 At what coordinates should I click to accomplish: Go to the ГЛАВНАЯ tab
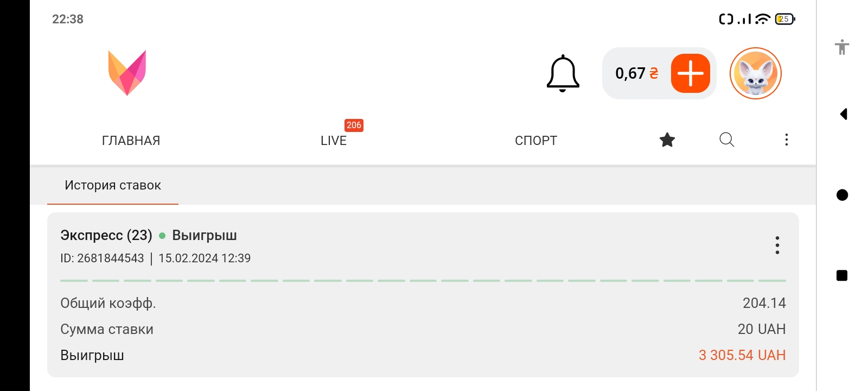(x=131, y=141)
